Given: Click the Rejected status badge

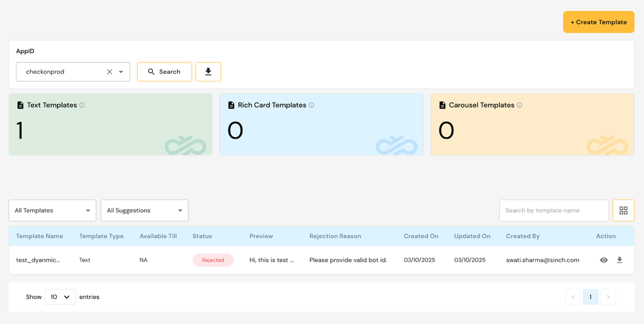Looking at the screenshot, I should pos(213,260).
